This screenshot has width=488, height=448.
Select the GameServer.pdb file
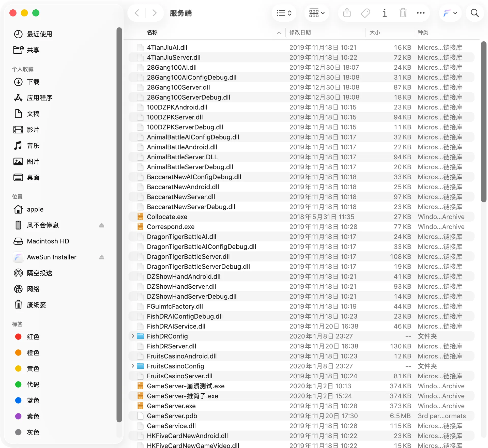pos(301,416)
